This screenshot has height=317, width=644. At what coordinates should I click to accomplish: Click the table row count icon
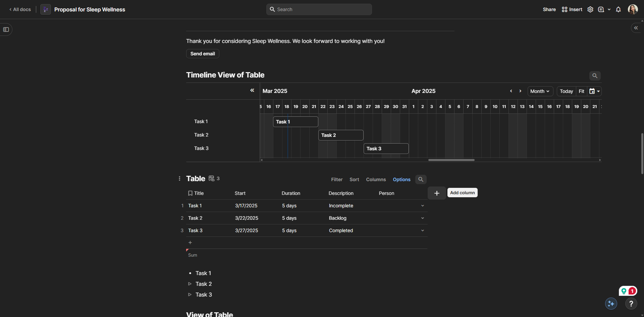pos(212,178)
